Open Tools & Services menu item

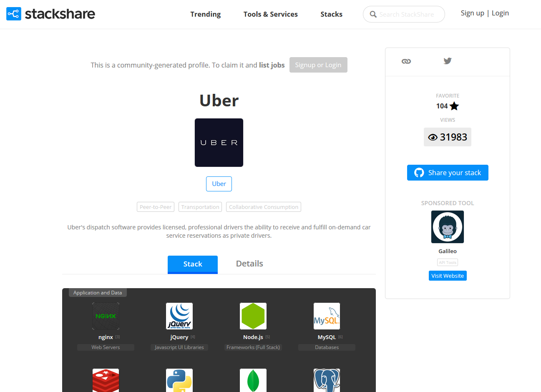(x=271, y=14)
